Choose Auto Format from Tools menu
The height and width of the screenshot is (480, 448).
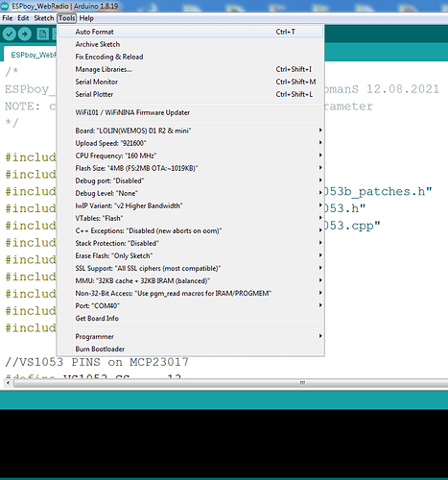click(191, 32)
